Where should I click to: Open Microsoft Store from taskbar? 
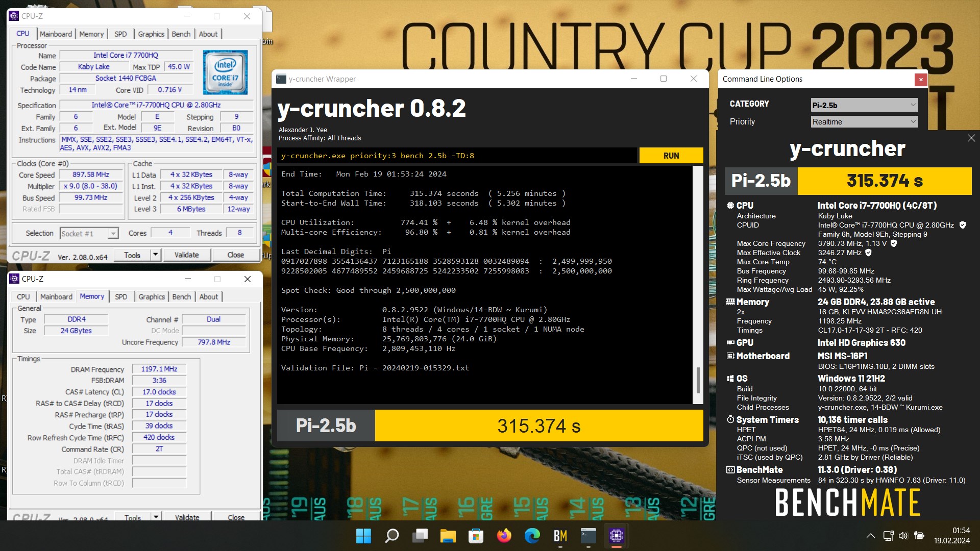click(476, 536)
